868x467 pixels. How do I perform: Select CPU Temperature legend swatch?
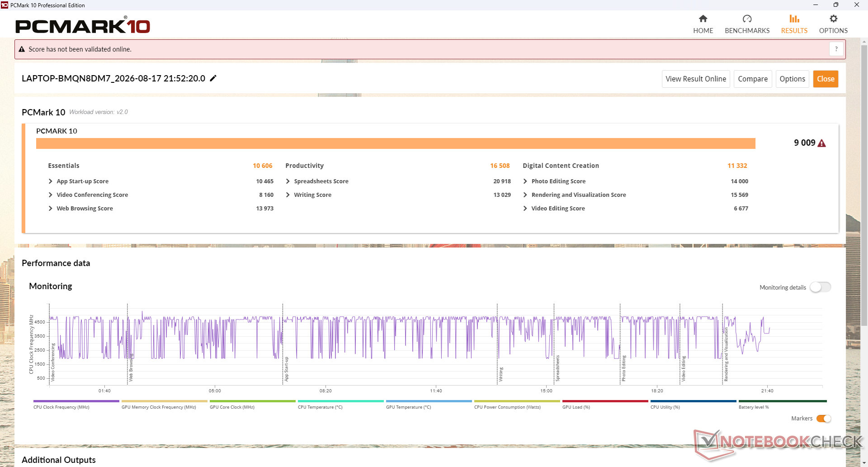coord(341,401)
